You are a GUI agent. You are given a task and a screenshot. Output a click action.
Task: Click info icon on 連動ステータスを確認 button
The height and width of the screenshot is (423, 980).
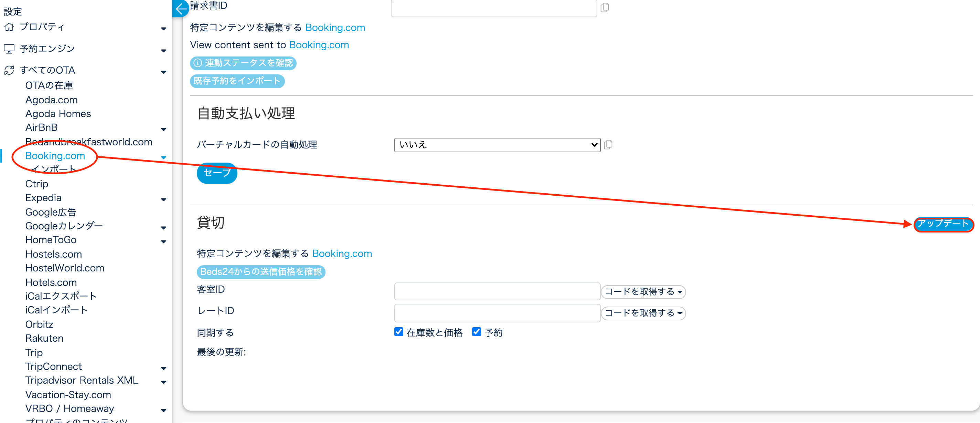tap(198, 63)
